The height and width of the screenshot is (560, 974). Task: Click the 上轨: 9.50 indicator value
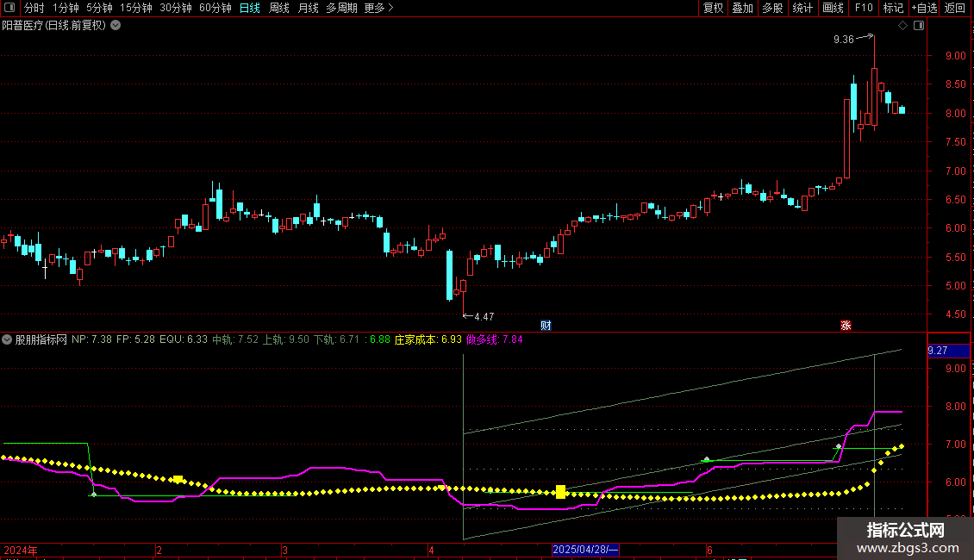286,339
